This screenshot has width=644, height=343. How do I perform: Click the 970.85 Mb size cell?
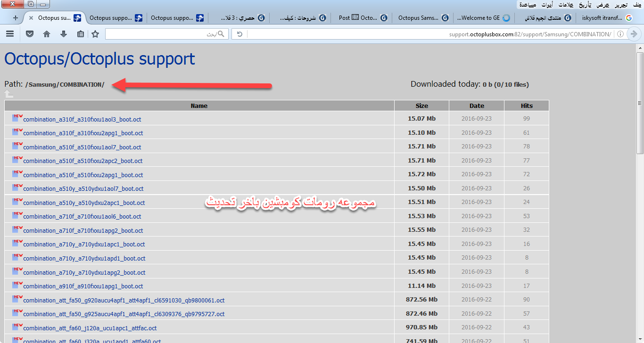click(x=422, y=327)
